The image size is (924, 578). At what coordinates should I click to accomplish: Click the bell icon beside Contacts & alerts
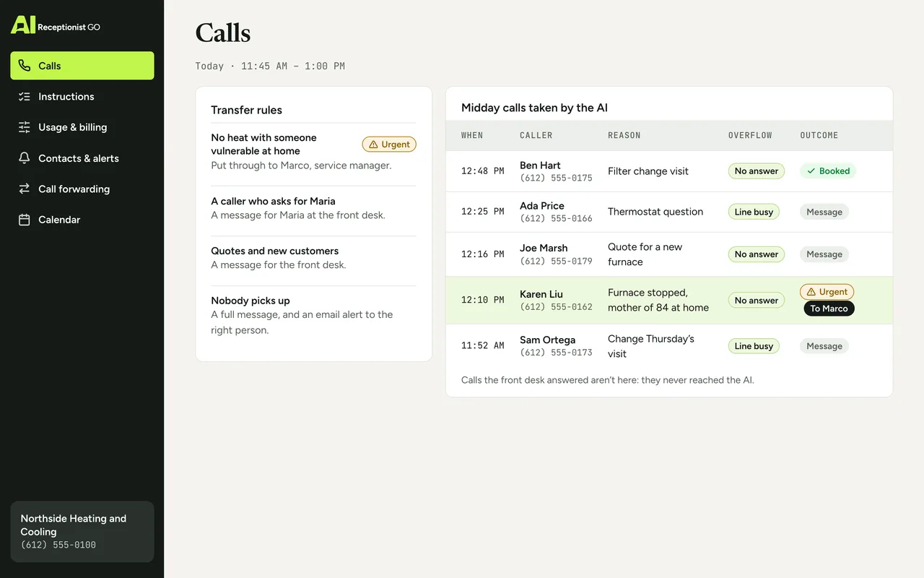(25, 158)
